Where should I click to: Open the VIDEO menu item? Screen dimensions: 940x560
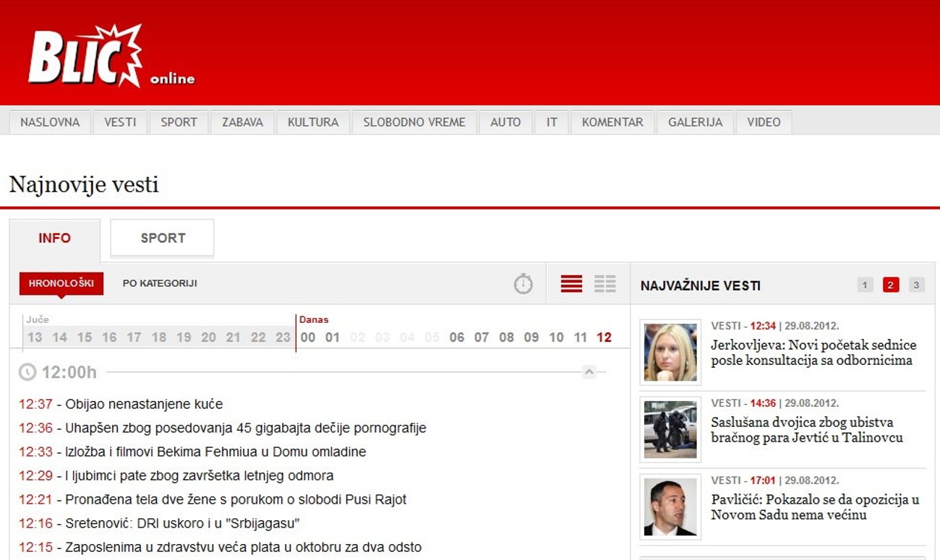tap(763, 122)
